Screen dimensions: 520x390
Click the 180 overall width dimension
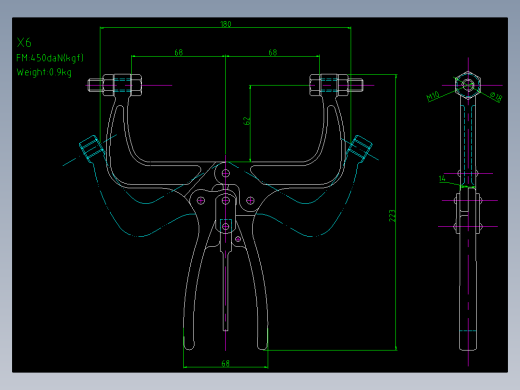tap(226, 24)
